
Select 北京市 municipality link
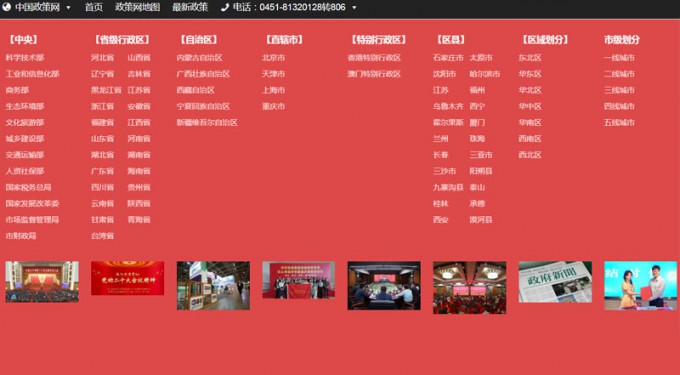coord(274,58)
